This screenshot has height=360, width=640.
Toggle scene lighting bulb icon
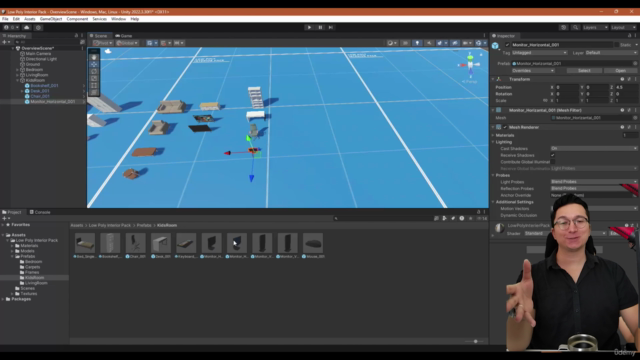(417, 43)
